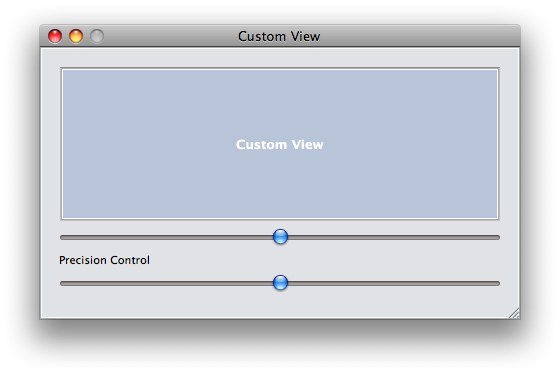The width and height of the screenshot is (560, 374).
Task: Click empty title bar area right of title
Action: click(418, 36)
